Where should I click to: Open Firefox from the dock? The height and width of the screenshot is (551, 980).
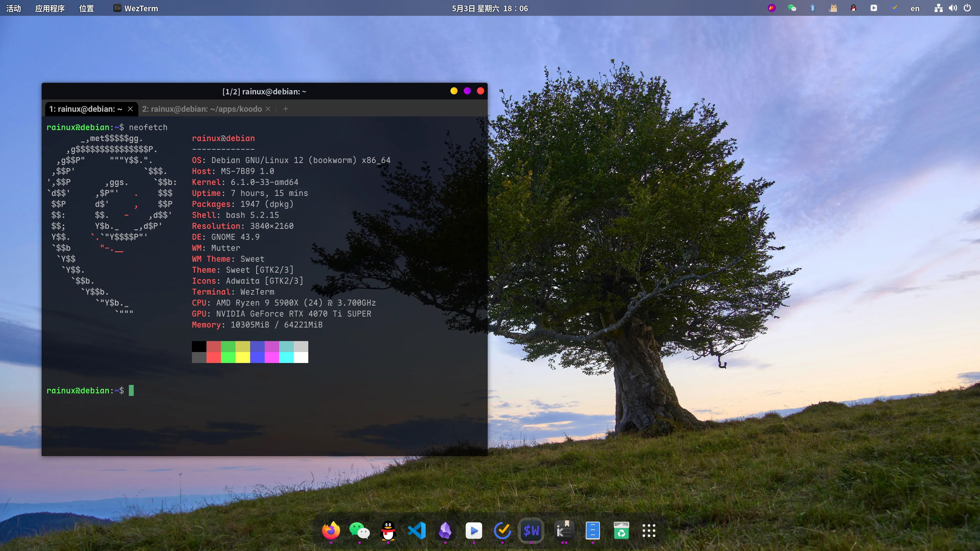click(330, 531)
